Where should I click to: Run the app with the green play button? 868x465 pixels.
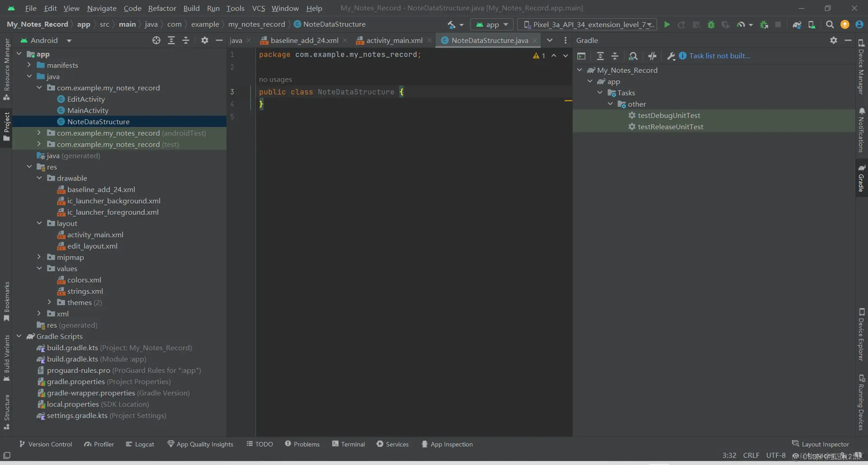(x=666, y=24)
